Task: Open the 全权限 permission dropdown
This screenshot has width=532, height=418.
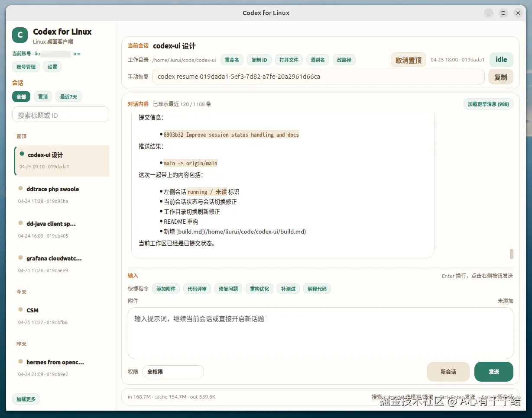Action: (173, 372)
